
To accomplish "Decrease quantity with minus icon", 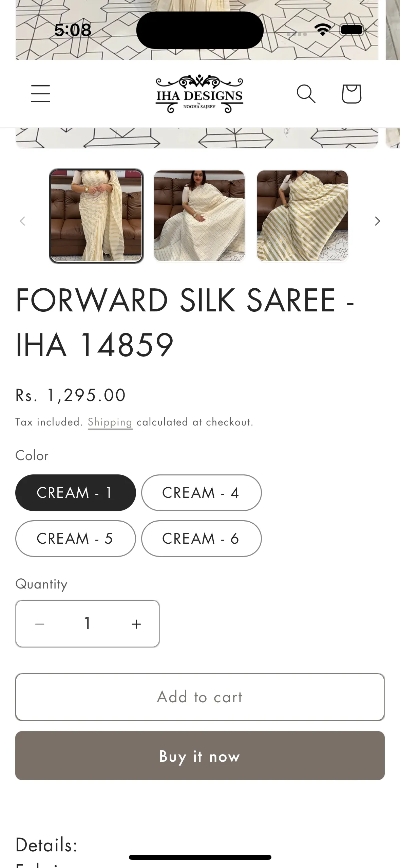I will (x=40, y=624).
